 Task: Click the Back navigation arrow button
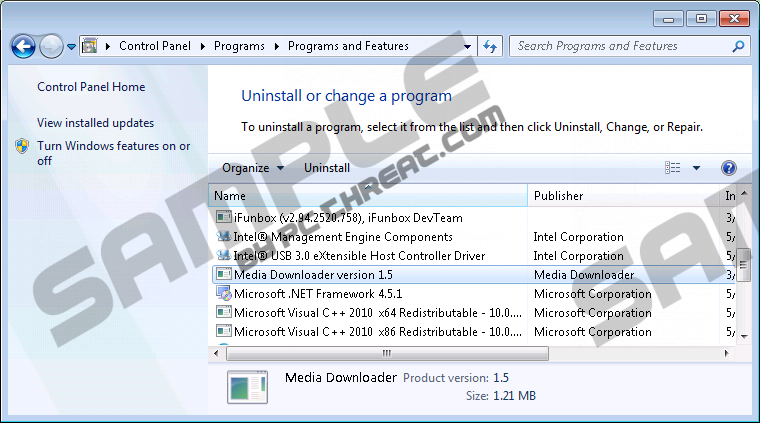coord(23,46)
